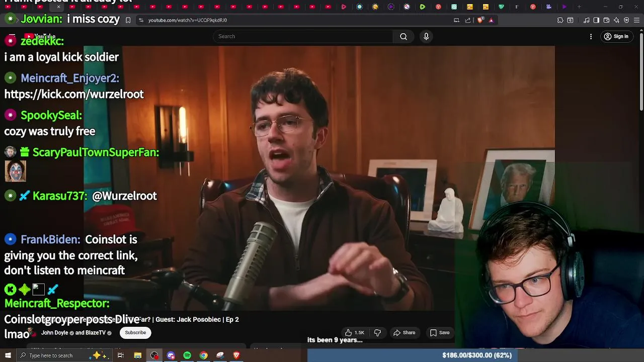Viewport: 644px width, 362px height.
Task: Click the clown emote in ScaryPaulTownSuperFan message
Action: coord(15,171)
